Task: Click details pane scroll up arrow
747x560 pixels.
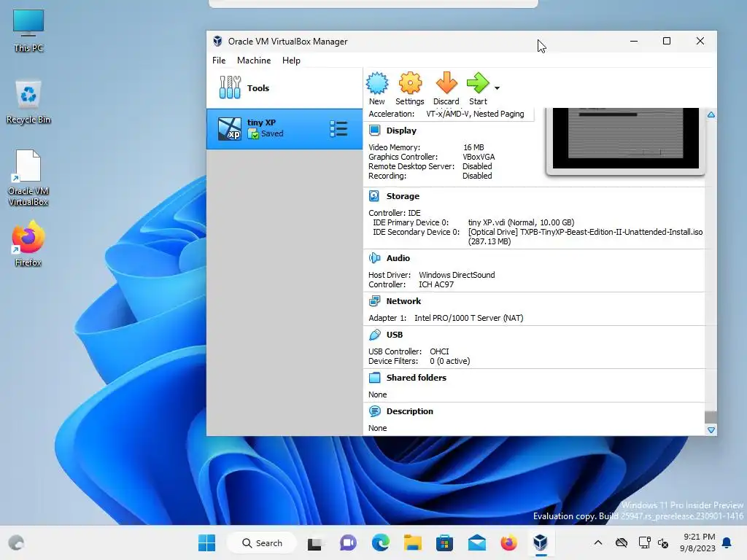Action: 711,114
